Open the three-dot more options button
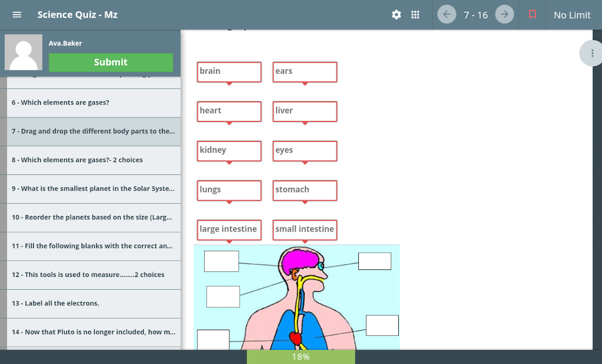The height and width of the screenshot is (364, 602). tap(592, 53)
